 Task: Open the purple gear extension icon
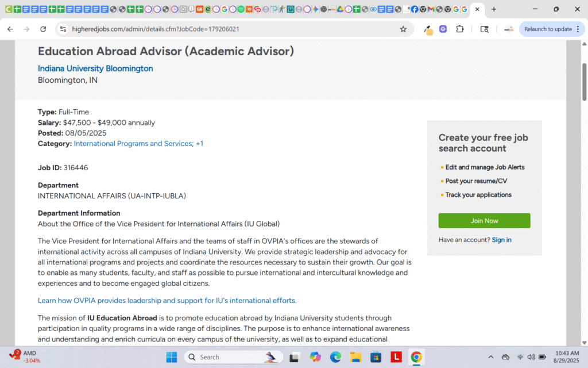click(x=443, y=29)
